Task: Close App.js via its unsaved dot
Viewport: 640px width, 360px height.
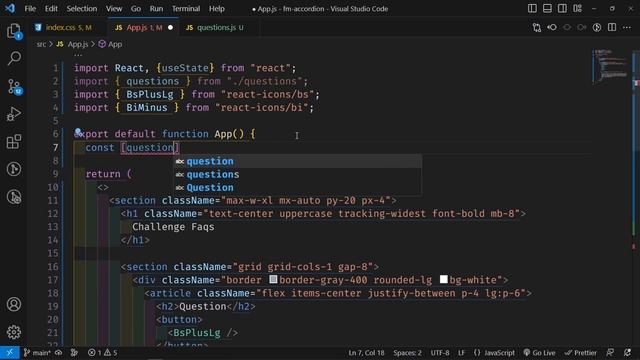Action: 171,27
